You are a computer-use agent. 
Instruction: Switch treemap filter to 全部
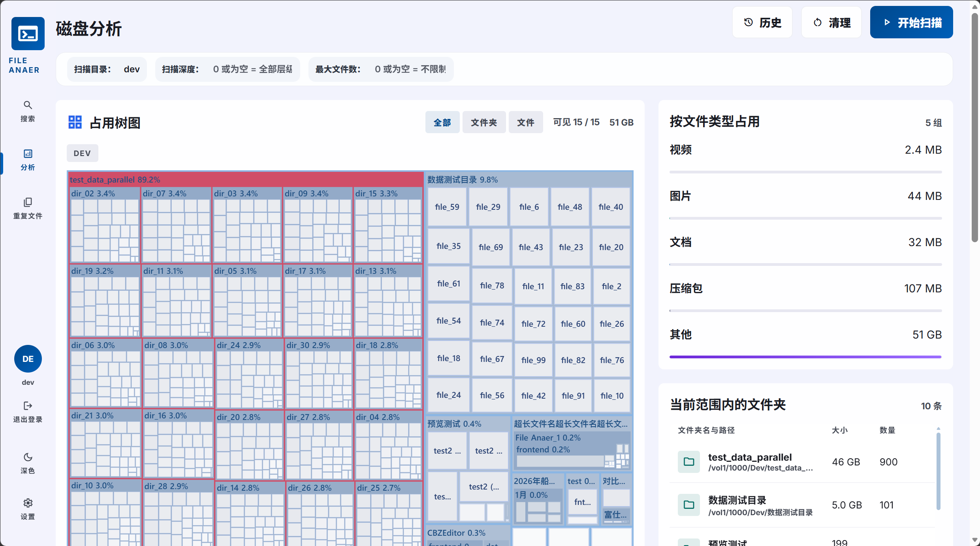[442, 122]
